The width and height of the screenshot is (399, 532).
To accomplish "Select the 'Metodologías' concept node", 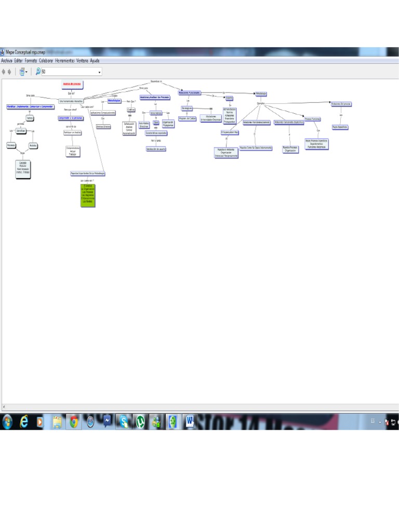I will click(114, 101).
